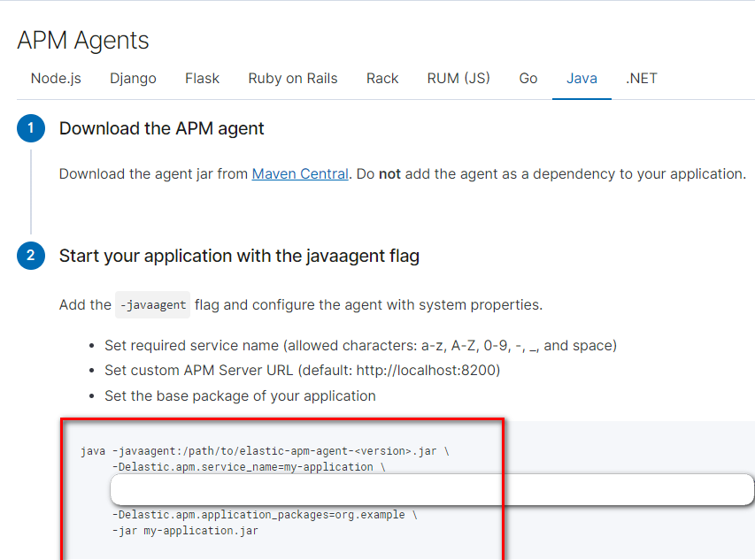Click the 'APM Agents' heading

click(83, 40)
